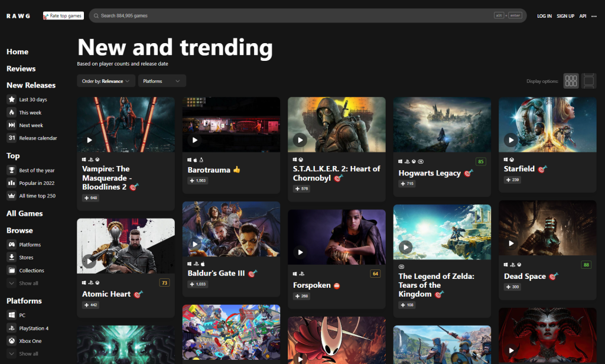Play the Starfield video preview

click(x=511, y=140)
